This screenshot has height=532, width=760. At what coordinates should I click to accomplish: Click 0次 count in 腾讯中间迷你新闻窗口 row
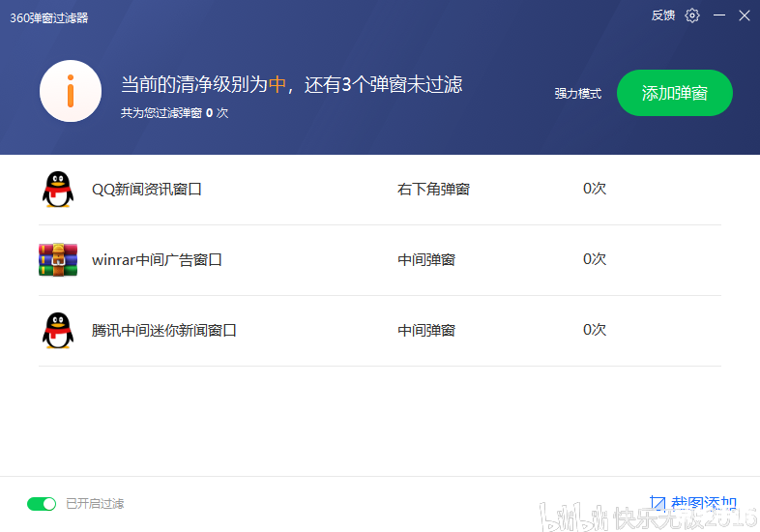[x=595, y=330]
